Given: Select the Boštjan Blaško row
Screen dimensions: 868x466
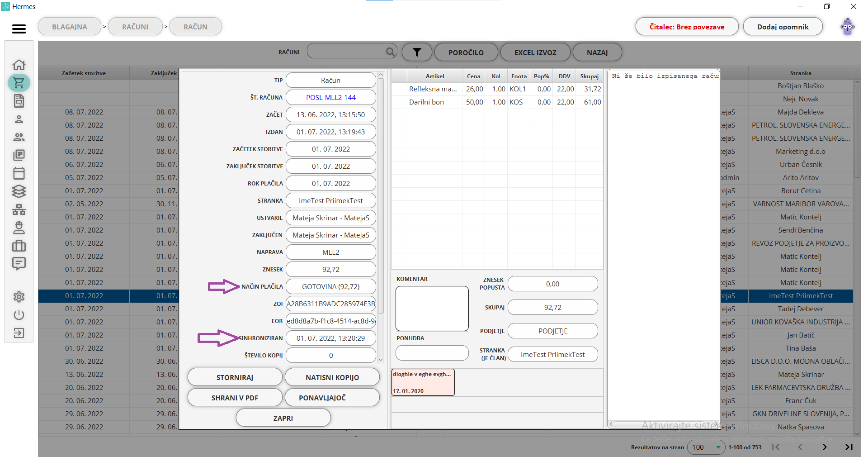Looking at the screenshot, I should point(801,86).
